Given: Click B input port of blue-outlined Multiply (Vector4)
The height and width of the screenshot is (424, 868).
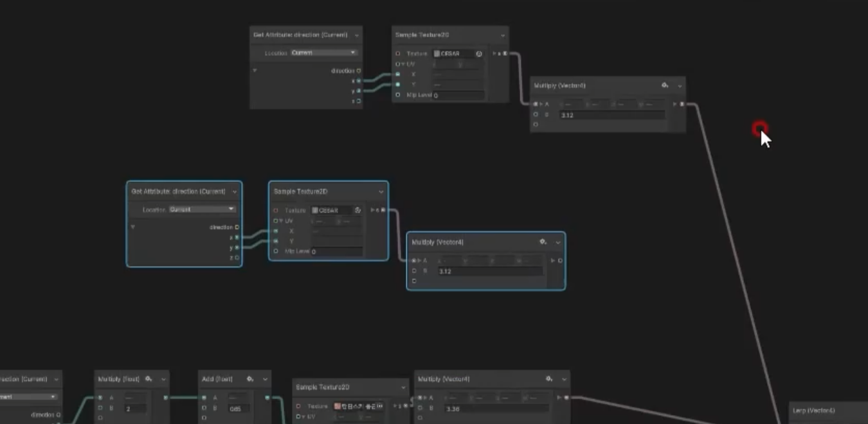Looking at the screenshot, I should click(414, 270).
